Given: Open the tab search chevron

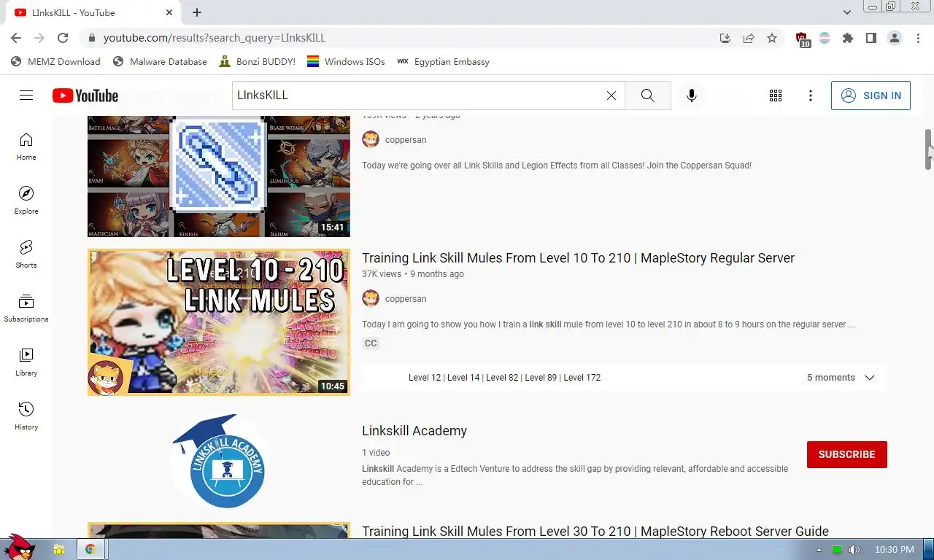Looking at the screenshot, I should (847, 12).
